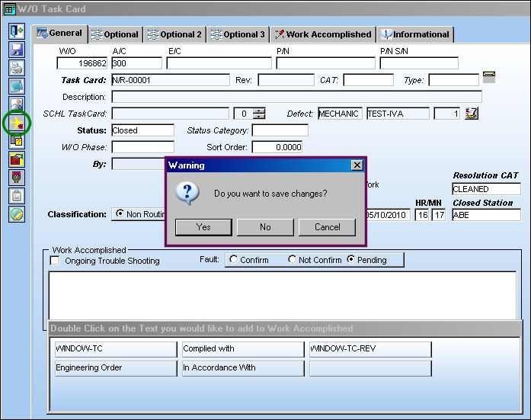Open the Optional 3 tab
Viewport: 531px width, 420px height.
(238, 34)
